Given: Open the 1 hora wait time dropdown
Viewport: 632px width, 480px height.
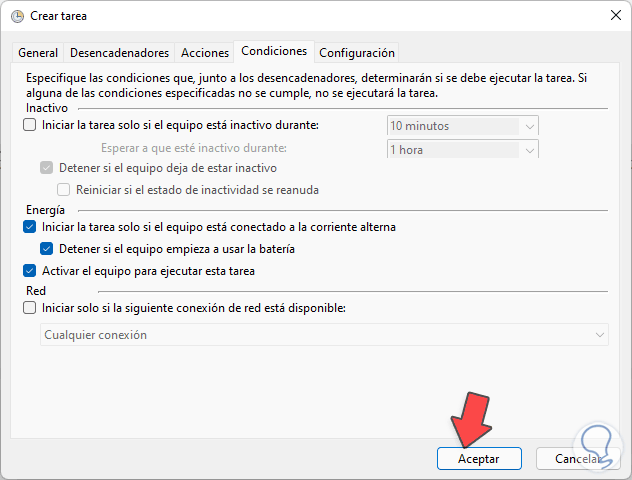Looking at the screenshot, I should coord(529,149).
